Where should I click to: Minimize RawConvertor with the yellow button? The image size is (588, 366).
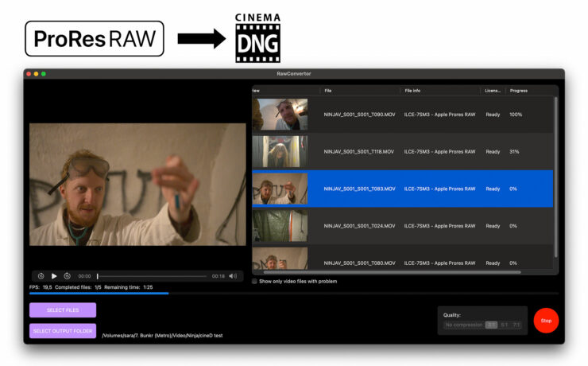37,73
